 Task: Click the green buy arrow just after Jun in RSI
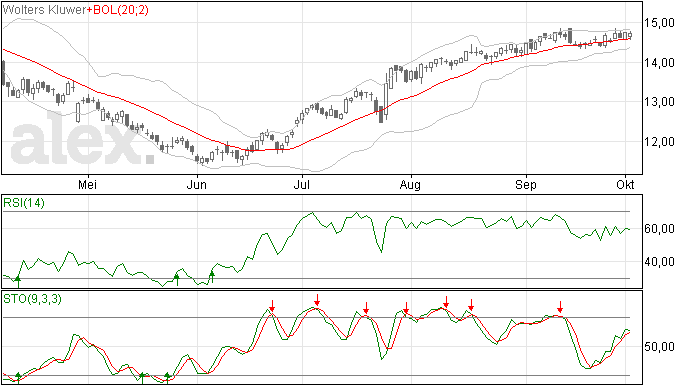click(212, 277)
